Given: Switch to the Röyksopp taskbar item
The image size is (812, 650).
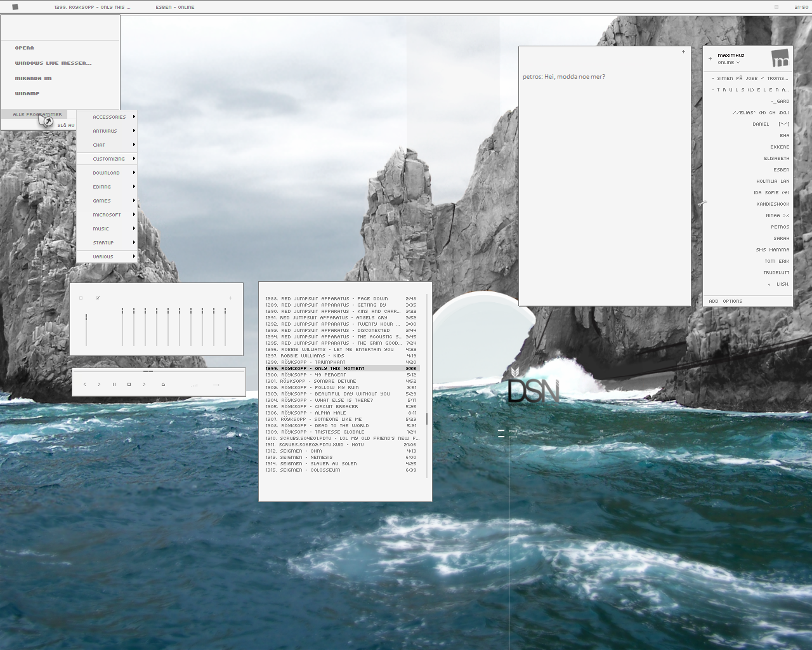Looking at the screenshot, I should [93, 7].
